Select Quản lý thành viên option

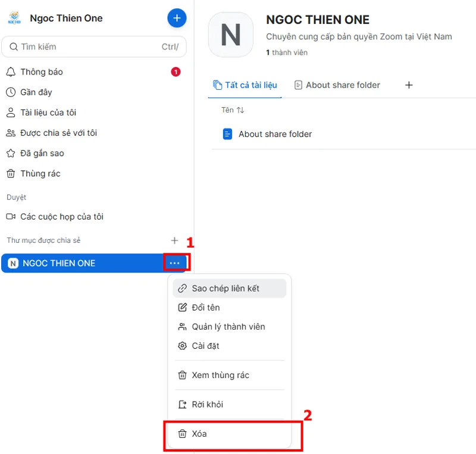[x=228, y=327]
